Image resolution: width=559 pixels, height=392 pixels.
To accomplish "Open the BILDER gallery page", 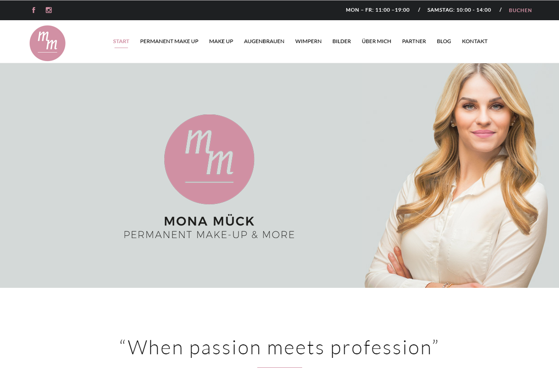I will pyautogui.click(x=342, y=41).
